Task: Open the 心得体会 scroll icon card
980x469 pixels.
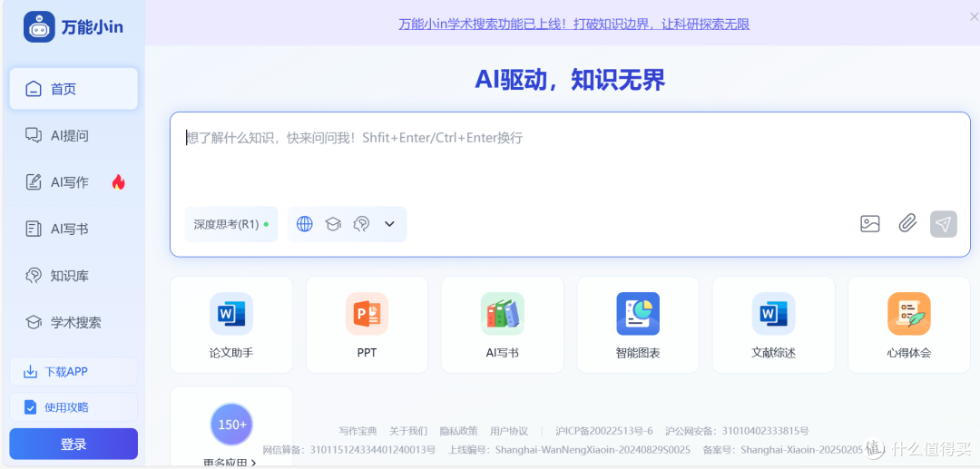Action: coord(908,325)
